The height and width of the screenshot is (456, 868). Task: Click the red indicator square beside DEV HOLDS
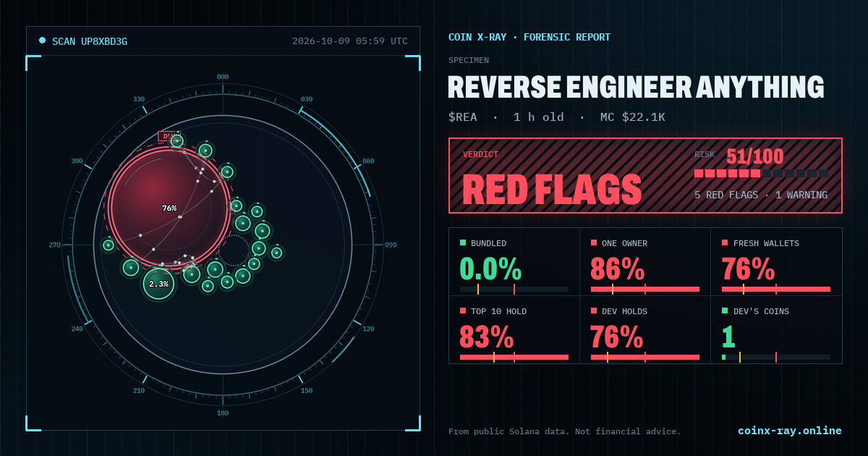point(594,311)
